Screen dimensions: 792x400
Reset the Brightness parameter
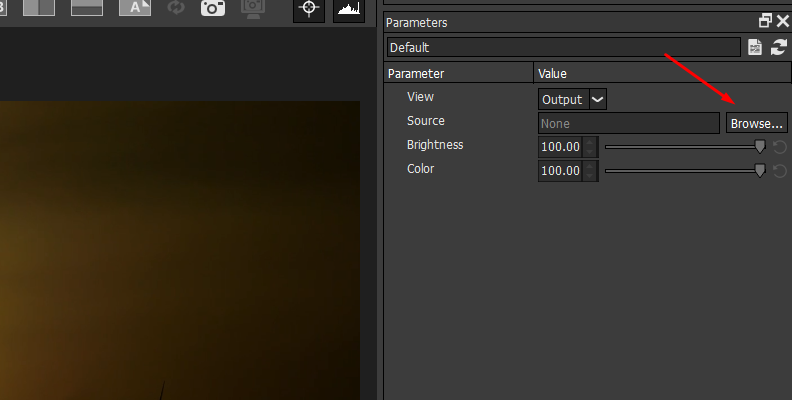click(x=780, y=147)
